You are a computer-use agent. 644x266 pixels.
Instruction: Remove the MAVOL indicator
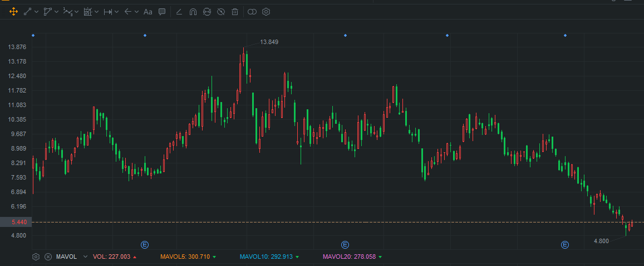[x=48, y=257]
